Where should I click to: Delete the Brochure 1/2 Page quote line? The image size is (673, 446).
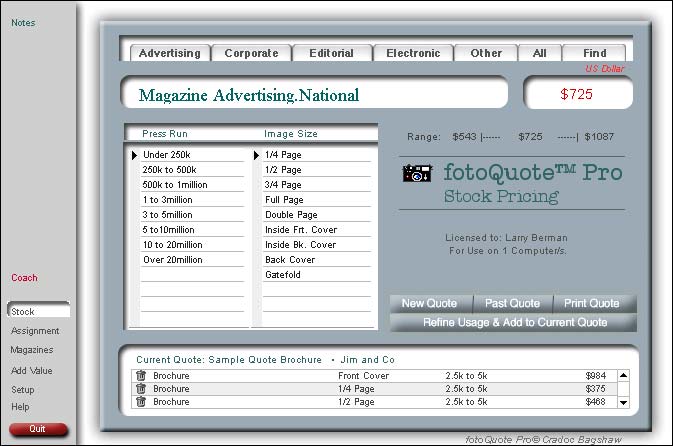coord(141,402)
